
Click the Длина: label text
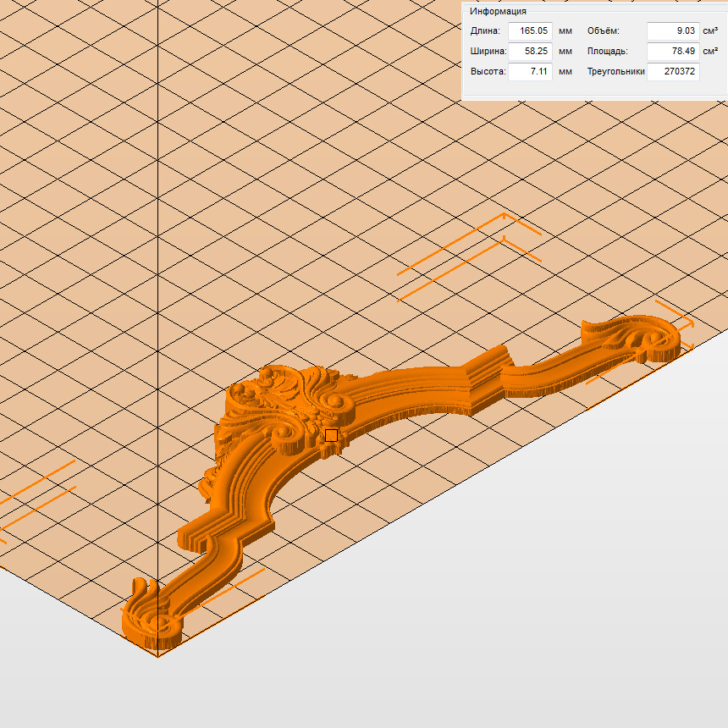[x=485, y=31]
